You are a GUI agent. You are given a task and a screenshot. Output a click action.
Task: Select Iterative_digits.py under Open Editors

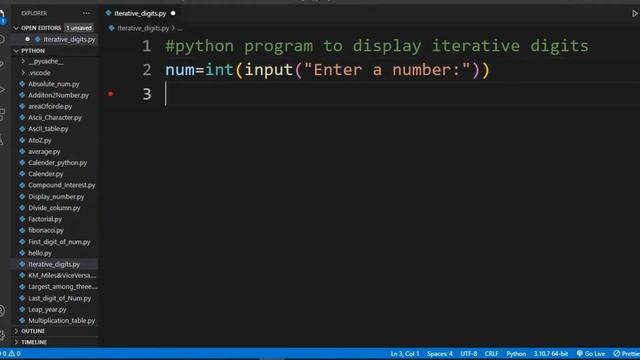(69, 39)
